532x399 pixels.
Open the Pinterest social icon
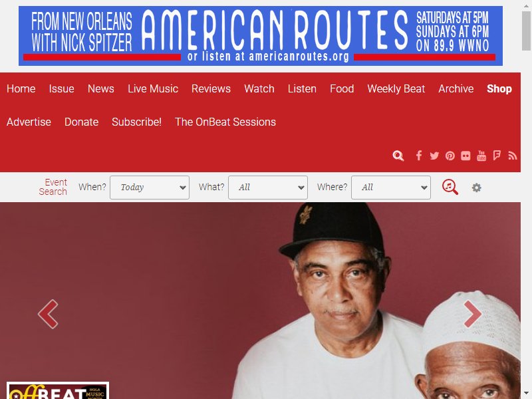coord(450,156)
